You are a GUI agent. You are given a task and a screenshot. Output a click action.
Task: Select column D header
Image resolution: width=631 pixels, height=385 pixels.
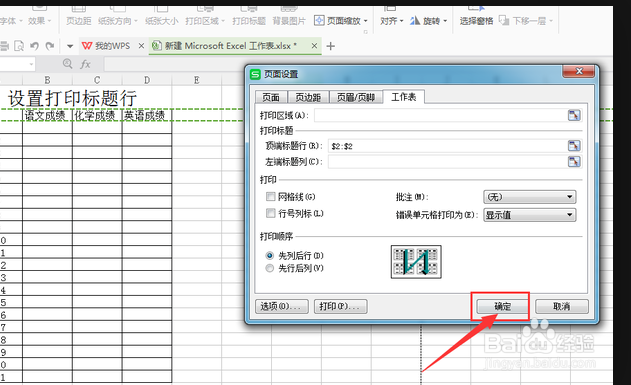coord(147,80)
